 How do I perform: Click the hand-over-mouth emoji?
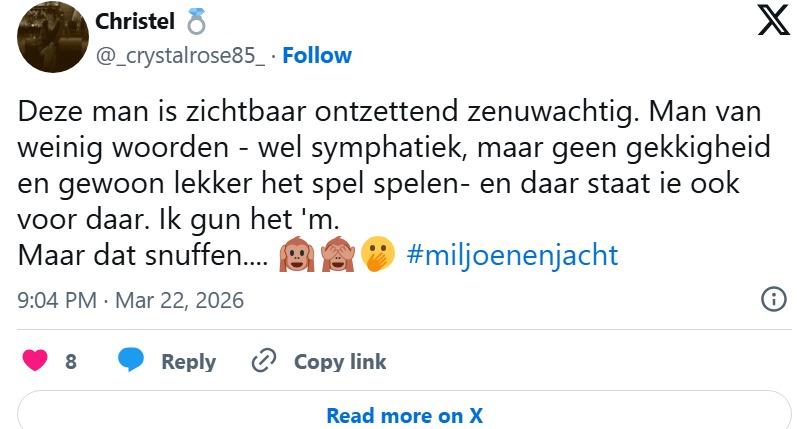click(375, 256)
